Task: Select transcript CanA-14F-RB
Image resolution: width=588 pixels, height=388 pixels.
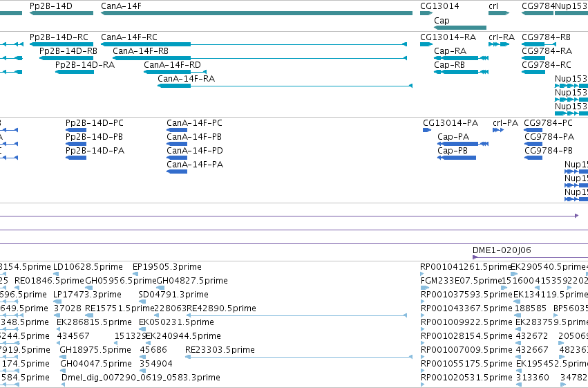Action: pyautogui.click(x=260, y=58)
